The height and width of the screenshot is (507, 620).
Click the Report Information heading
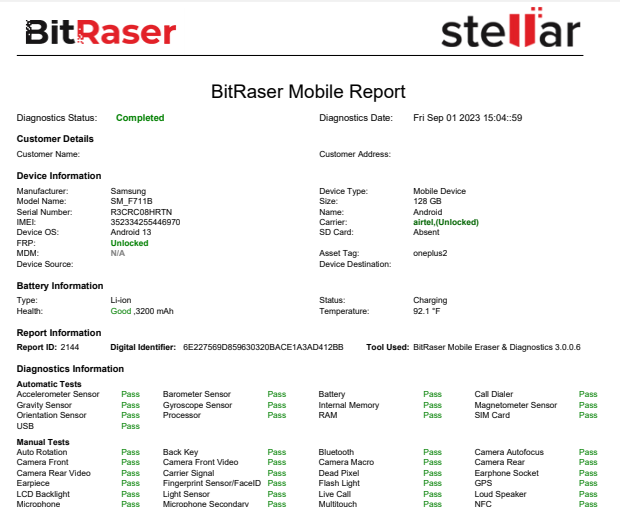pyautogui.click(x=59, y=333)
